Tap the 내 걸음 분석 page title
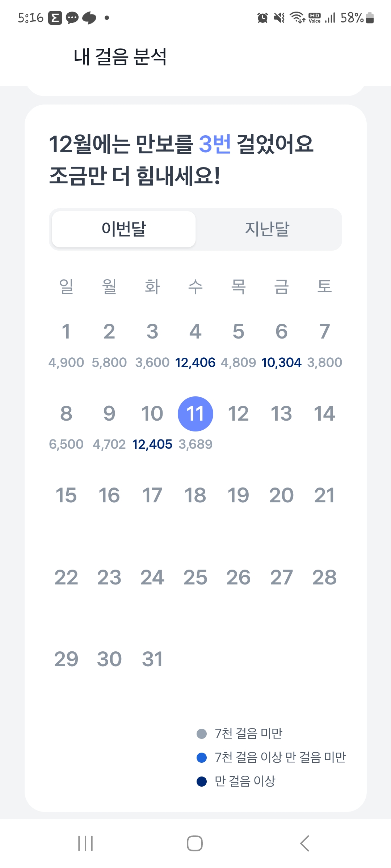 [120, 57]
